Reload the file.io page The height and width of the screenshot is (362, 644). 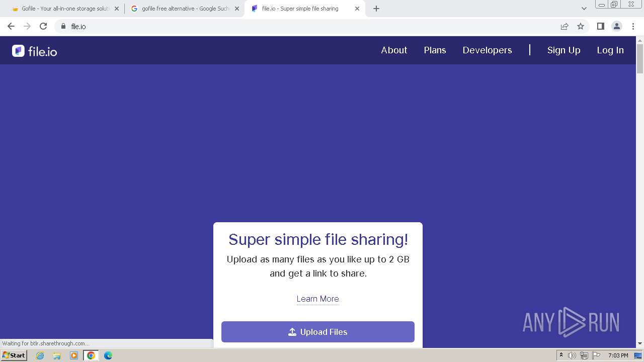coord(43,26)
